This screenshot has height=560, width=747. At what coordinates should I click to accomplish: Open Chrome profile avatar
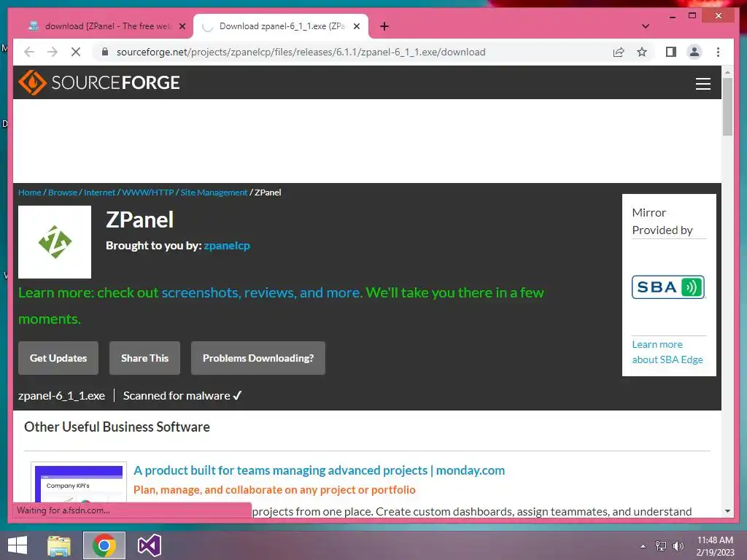(x=694, y=52)
